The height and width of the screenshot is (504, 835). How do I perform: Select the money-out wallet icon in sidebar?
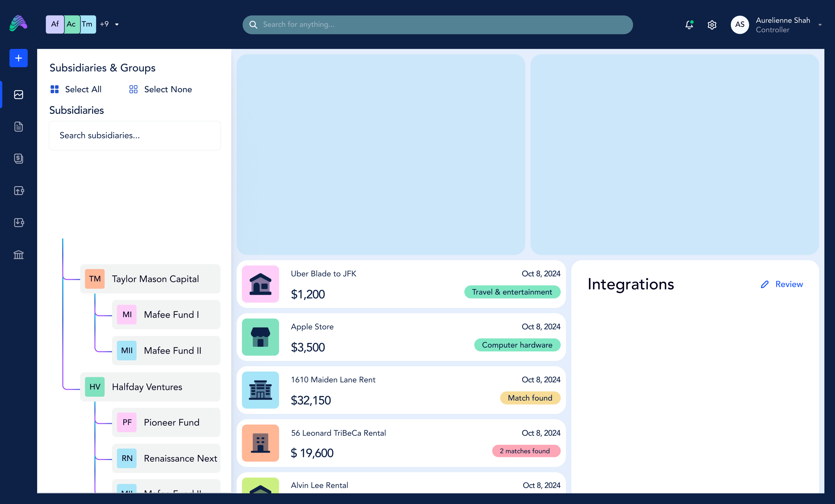[18, 190]
